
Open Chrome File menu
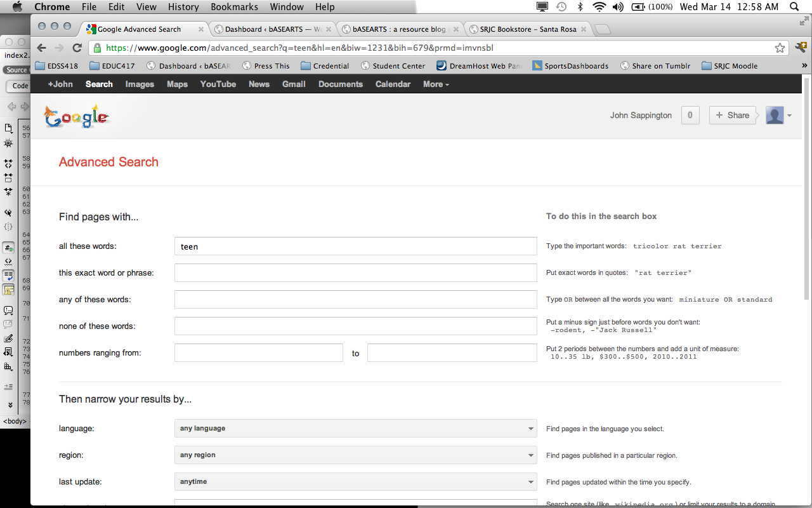[89, 7]
